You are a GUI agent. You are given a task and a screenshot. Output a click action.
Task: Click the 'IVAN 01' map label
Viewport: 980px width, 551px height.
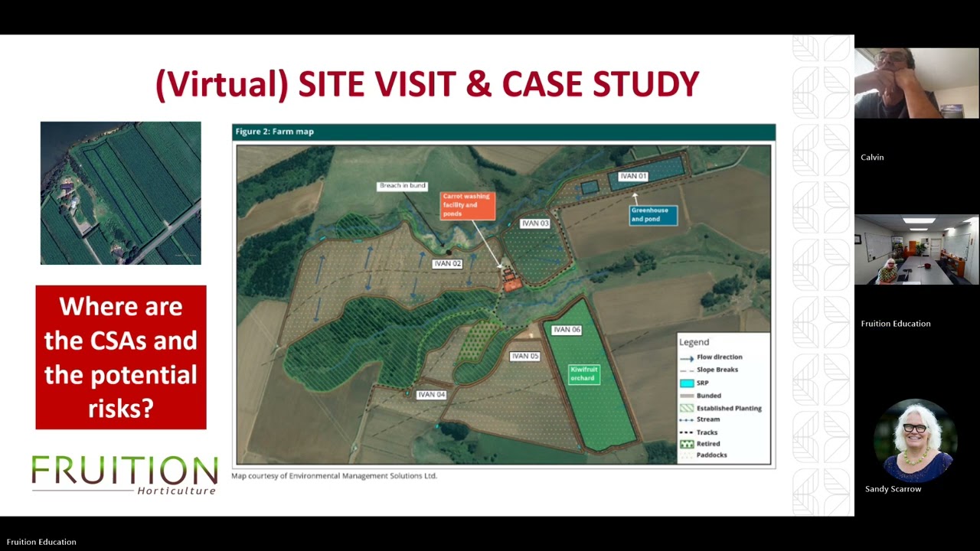(x=633, y=176)
